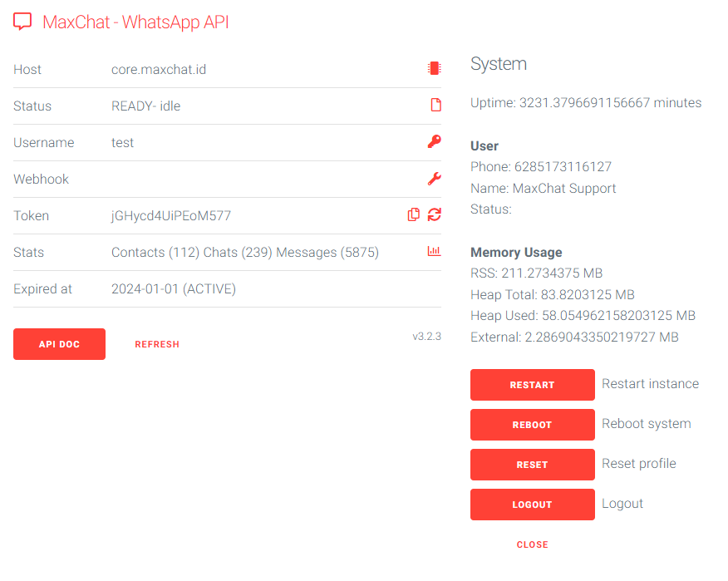Viewport: 728px width, 581px height.
Task: Close the panel with CLOSE
Action: (x=532, y=544)
